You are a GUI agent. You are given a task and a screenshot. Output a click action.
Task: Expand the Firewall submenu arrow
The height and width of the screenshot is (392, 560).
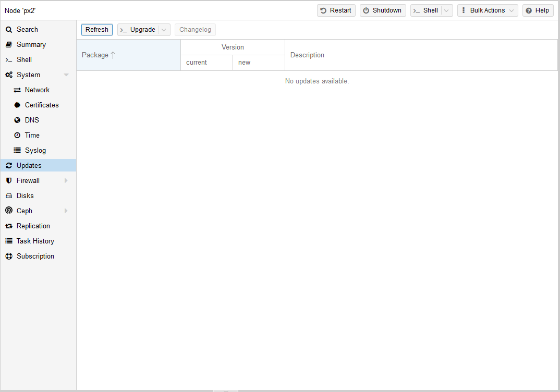[x=66, y=181]
